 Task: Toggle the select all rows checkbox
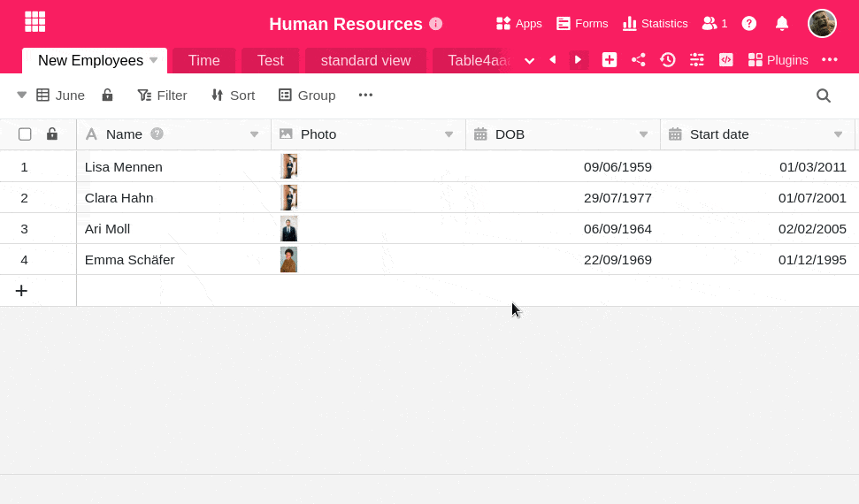(x=25, y=134)
